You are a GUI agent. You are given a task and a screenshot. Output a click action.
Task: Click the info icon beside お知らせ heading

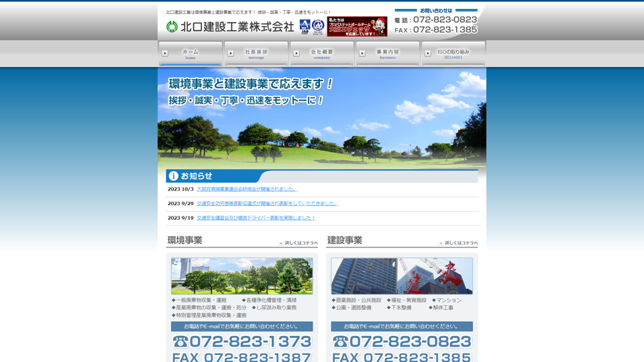tap(174, 176)
